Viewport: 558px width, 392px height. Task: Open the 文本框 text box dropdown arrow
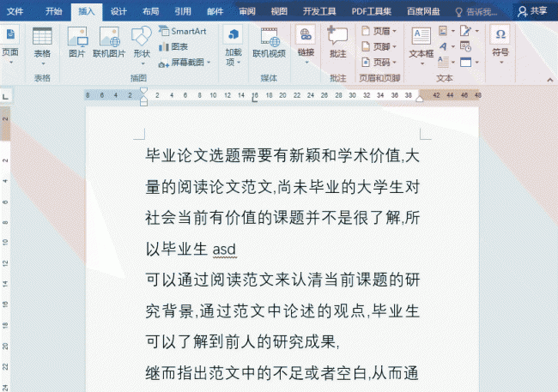pos(422,64)
